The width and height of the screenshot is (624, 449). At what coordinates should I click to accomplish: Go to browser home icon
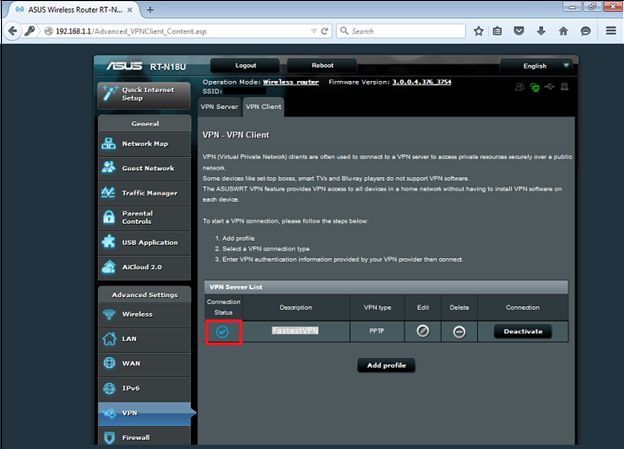pos(563,31)
